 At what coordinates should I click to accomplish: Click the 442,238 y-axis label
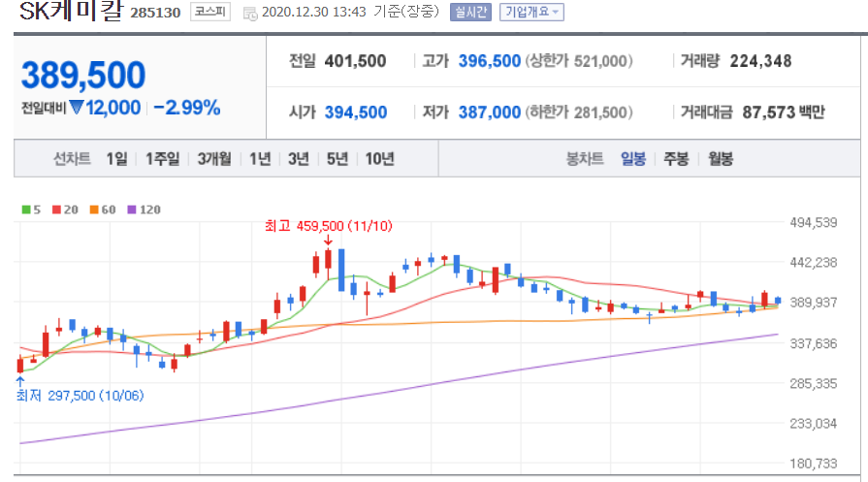pyautogui.click(x=813, y=262)
